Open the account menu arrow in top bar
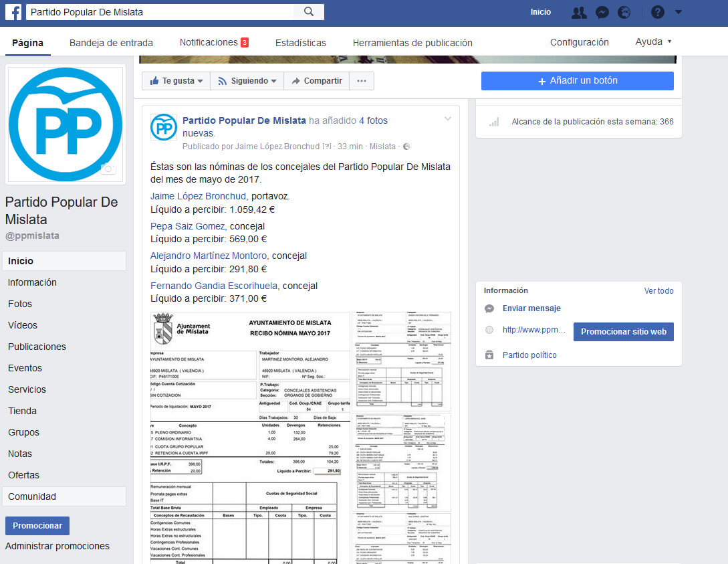 tap(679, 12)
